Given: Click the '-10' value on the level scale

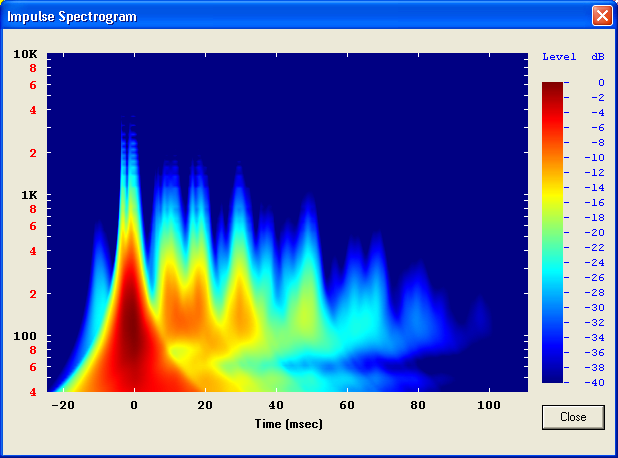Looking at the screenshot, I should tap(595, 158).
